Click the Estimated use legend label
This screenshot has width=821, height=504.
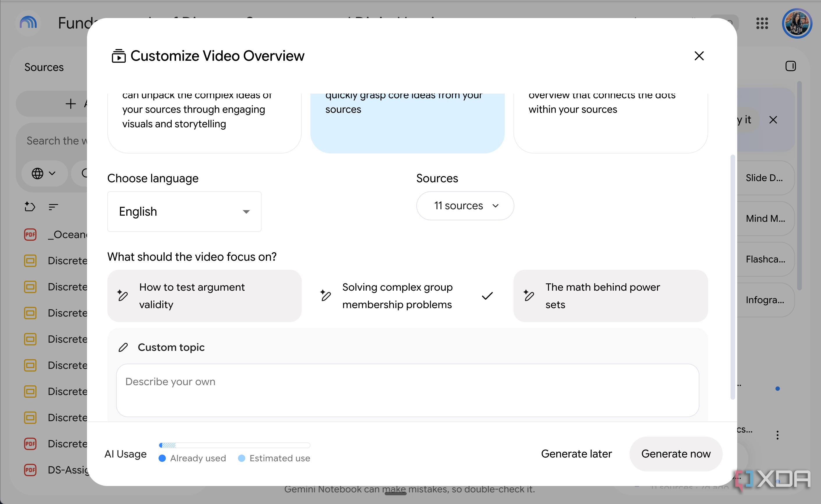coord(280,458)
